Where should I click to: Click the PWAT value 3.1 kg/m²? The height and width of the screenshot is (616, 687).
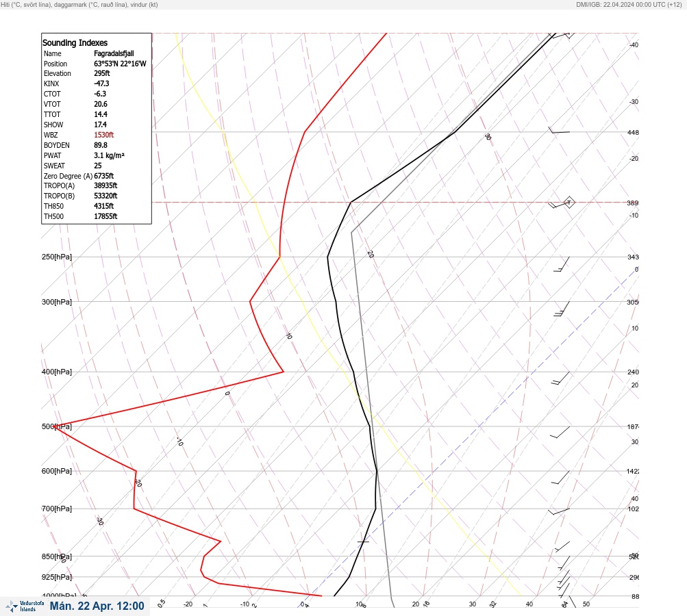(109, 155)
